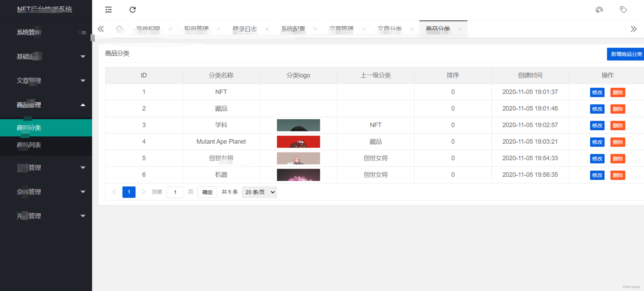Click 修改 for the NFT row
This screenshot has width=644, height=291.
[x=597, y=92]
